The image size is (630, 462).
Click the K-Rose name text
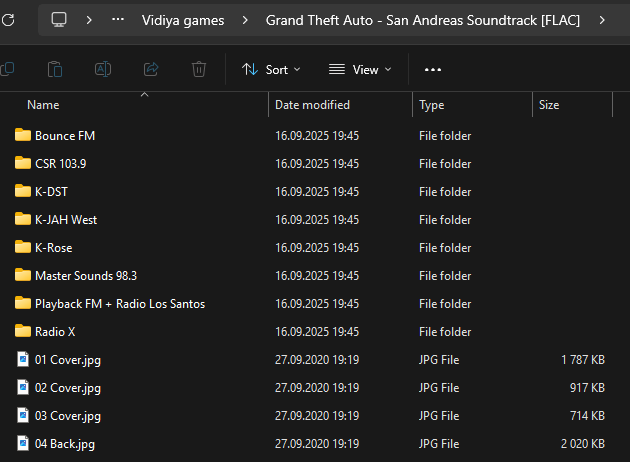[53, 248]
